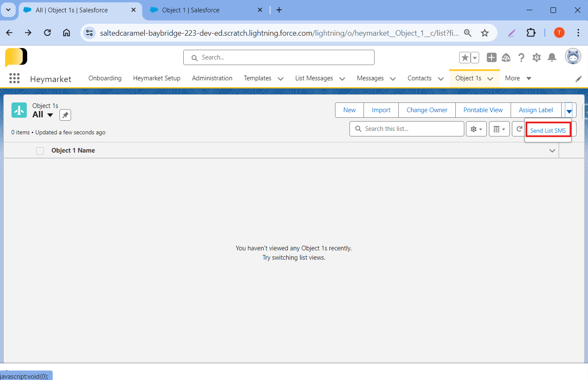Open the Global Actions plus icon
This screenshot has width=588, height=380.
[491, 57]
